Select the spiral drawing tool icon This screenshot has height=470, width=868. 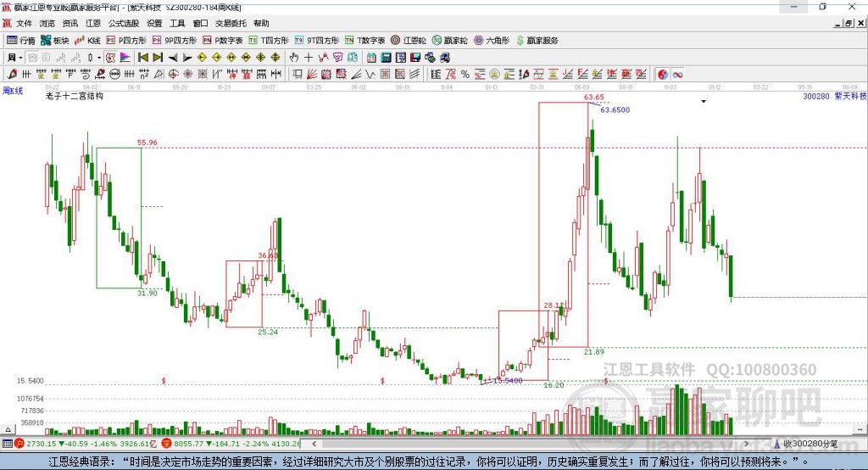point(86,75)
